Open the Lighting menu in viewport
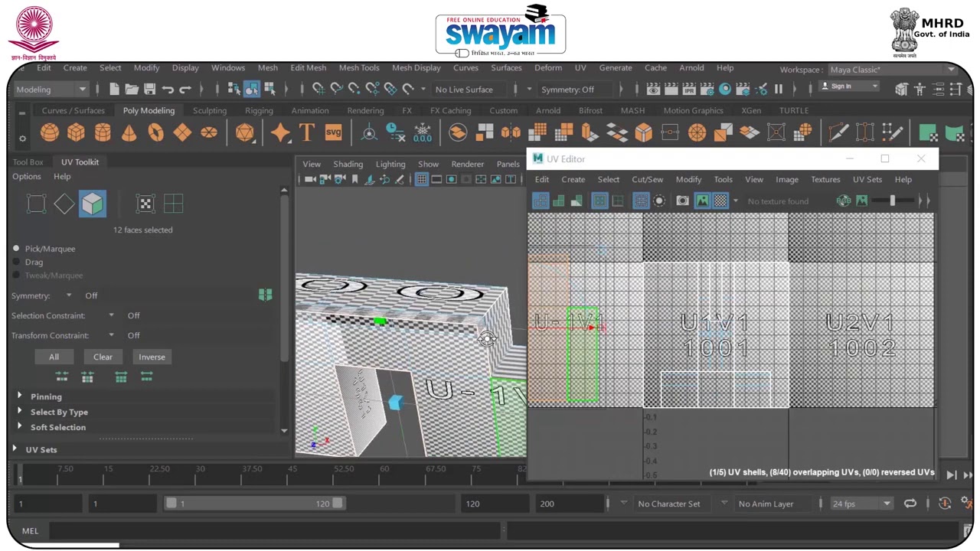 click(x=390, y=164)
